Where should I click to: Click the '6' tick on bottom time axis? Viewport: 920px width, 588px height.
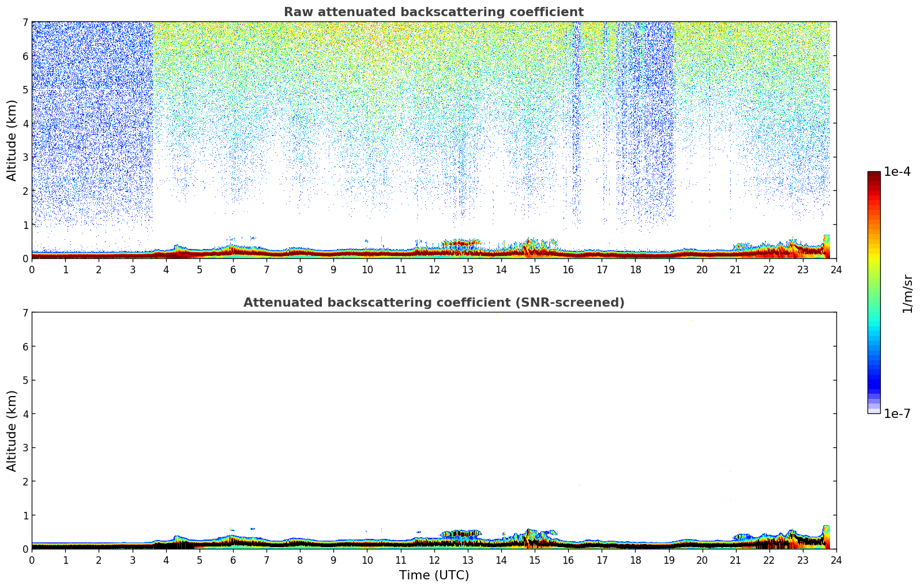coord(233,560)
